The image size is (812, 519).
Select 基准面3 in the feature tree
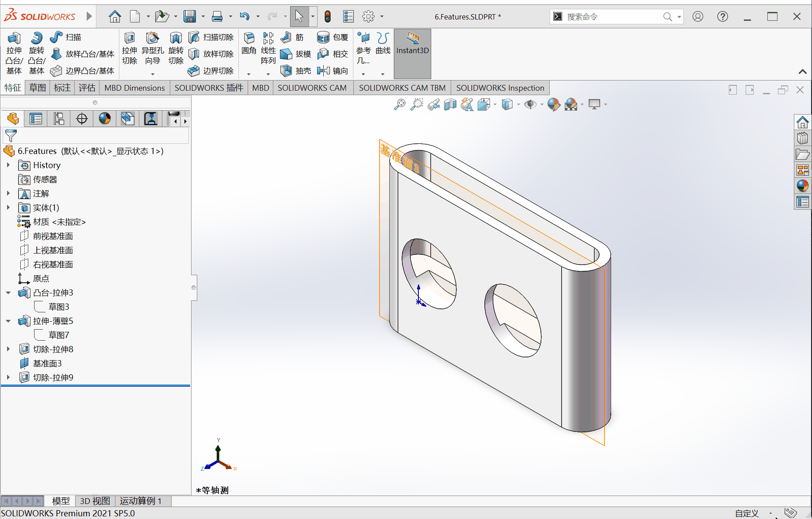point(47,363)
